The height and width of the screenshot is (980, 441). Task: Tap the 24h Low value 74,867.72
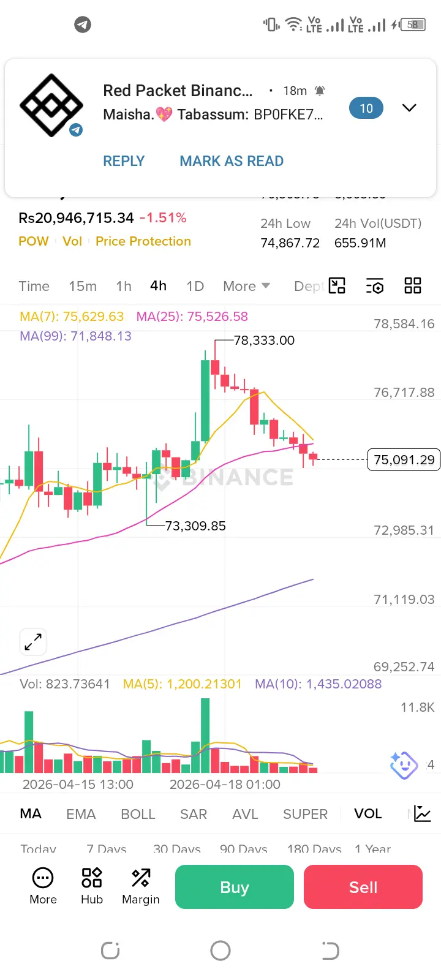coord(290,243)
